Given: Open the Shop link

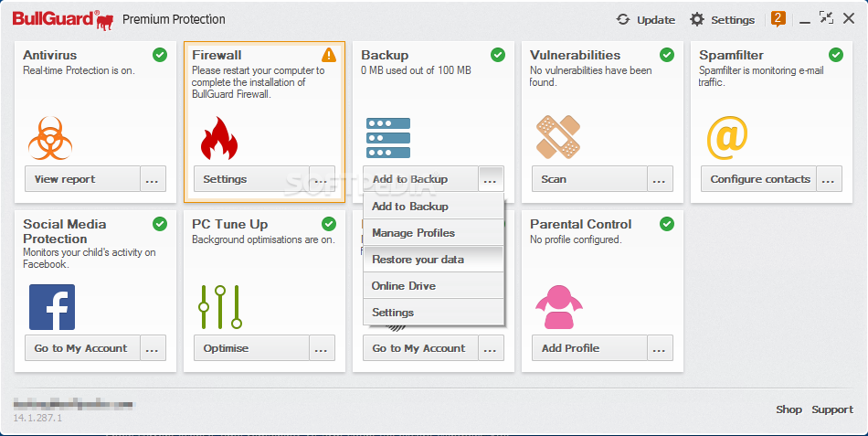Looking at the screenshot, I should (x=789, y=409).
